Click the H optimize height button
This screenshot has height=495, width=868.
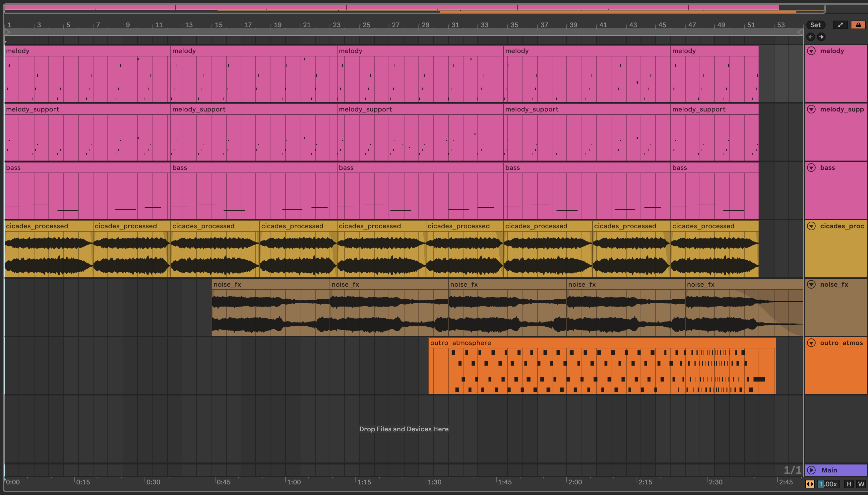pos(849,484)
